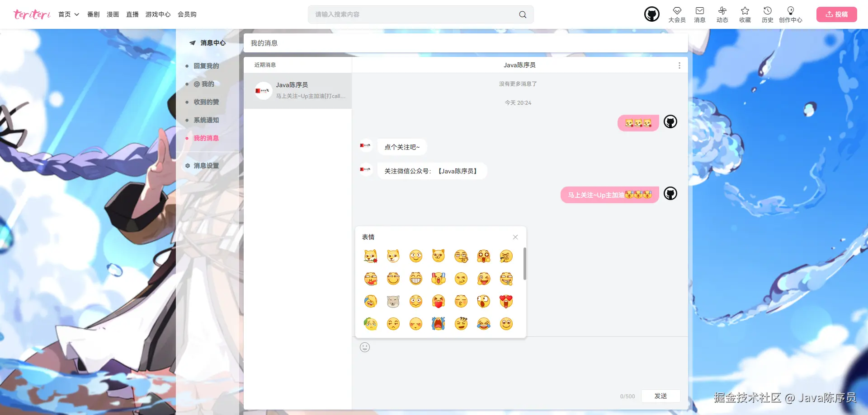Open @ 我的 in message center

click(204, 84)
